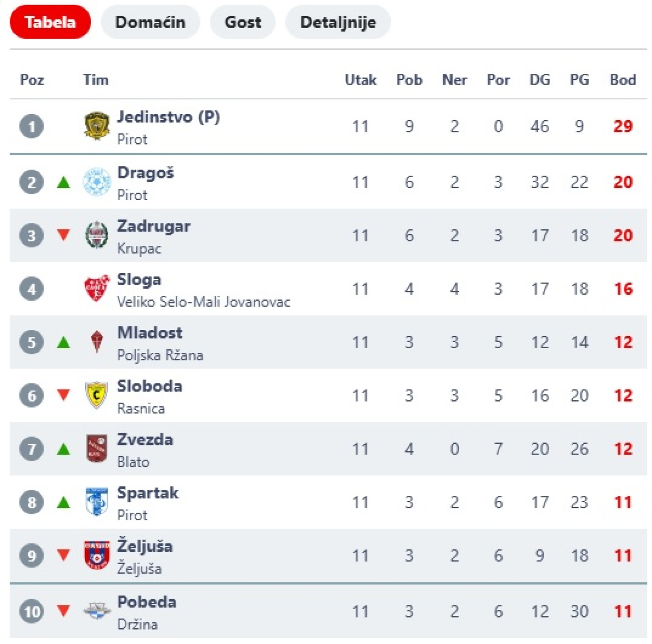
Task: Click the Bod column header
Action: click(622, 80)
